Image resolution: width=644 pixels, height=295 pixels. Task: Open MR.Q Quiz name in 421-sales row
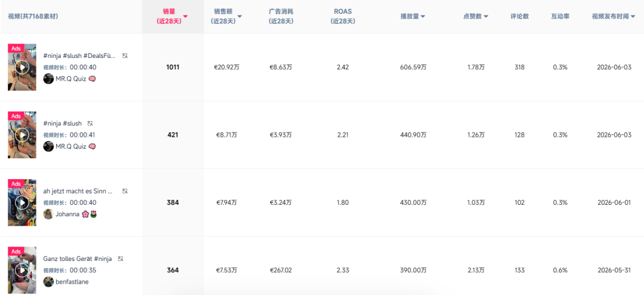point(70,146)
